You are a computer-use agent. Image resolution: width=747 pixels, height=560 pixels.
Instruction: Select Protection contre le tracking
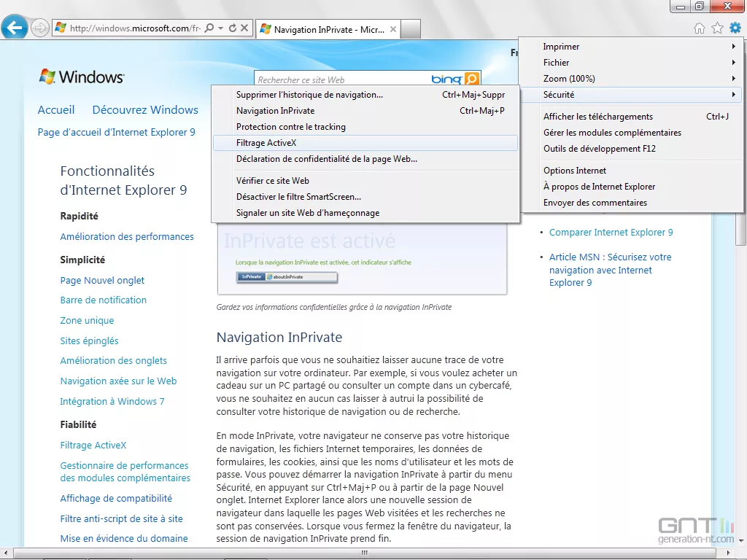coord(365,127)
